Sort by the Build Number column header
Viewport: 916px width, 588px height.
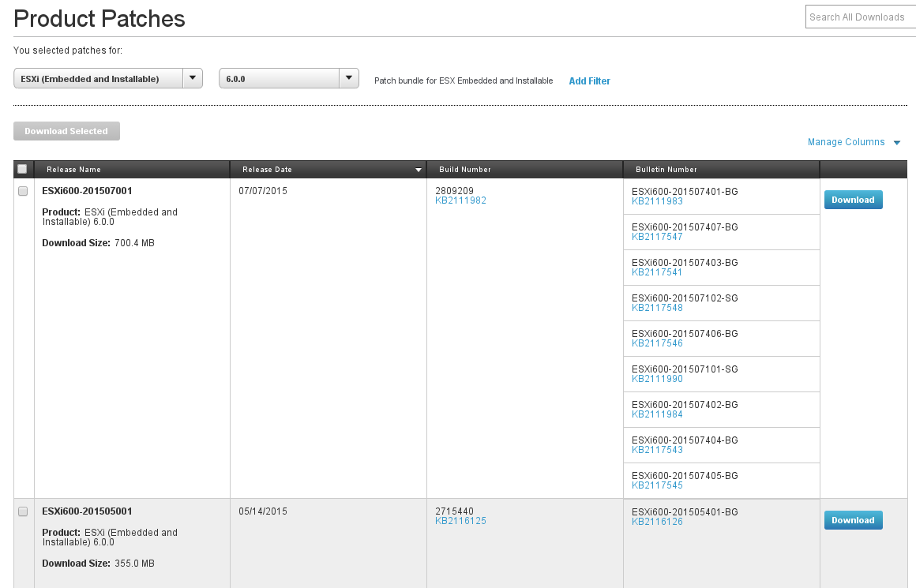click(x=465, y=170)
